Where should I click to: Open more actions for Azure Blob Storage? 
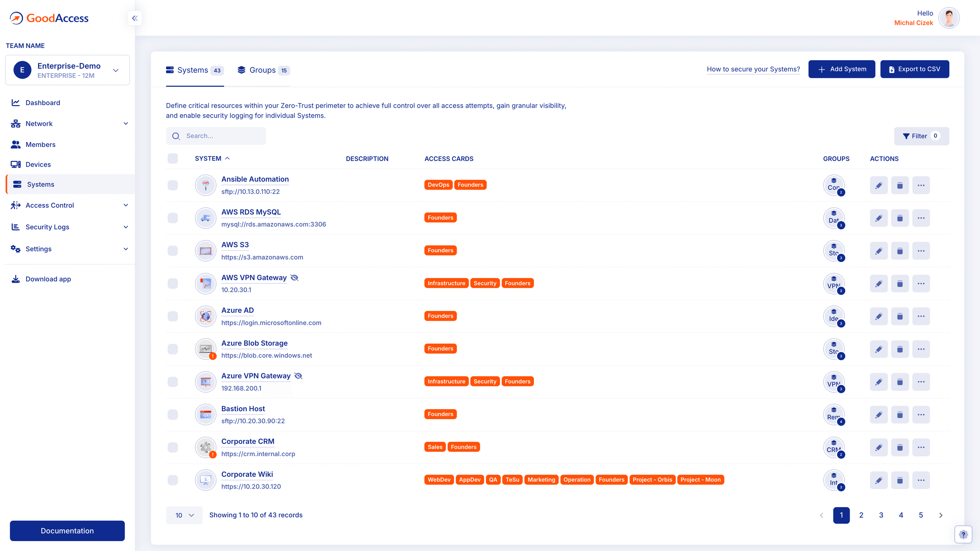point(921,349)
